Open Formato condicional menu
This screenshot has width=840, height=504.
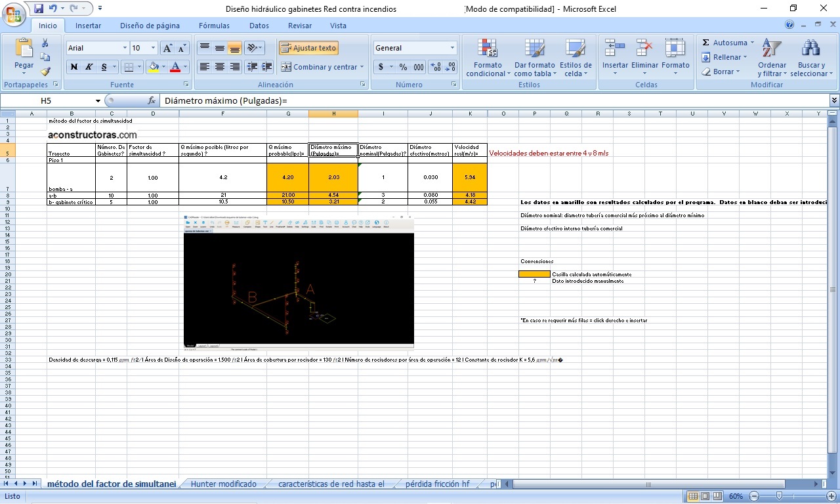[x=488, y=58]
